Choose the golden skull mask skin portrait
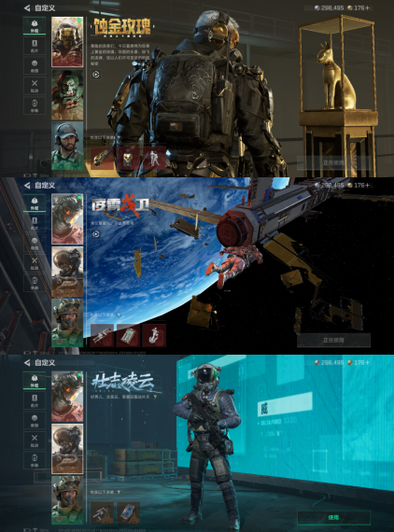The image size is (394, 532). [x=67, y=42]
